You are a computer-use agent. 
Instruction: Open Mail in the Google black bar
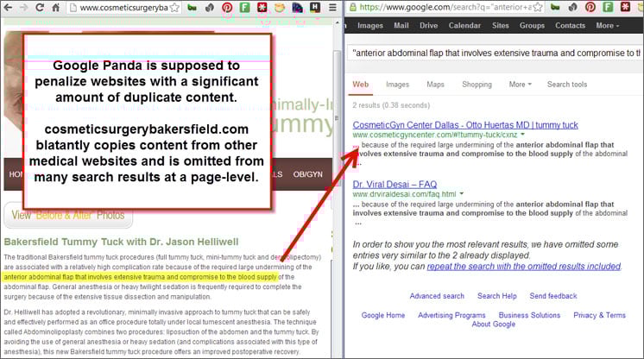point(401,26)
